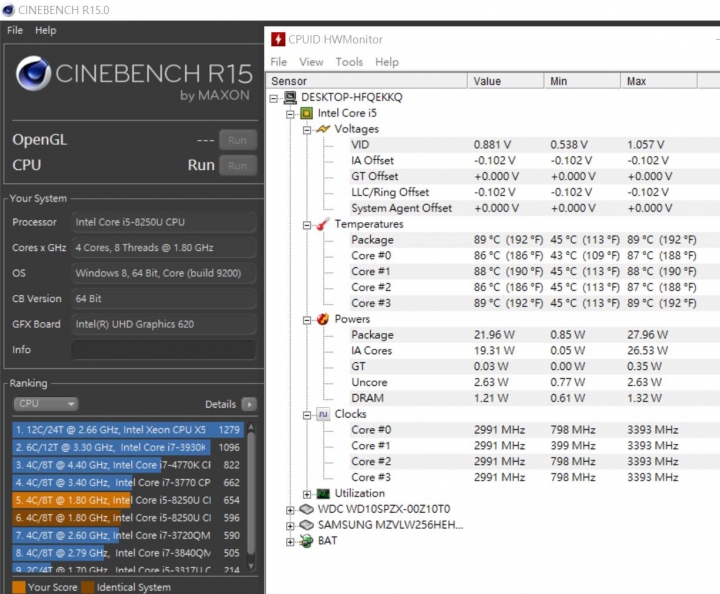Click the HWMonitor red lightning app icon
This screenshot has height=594, width=720.
pos(278,39)
